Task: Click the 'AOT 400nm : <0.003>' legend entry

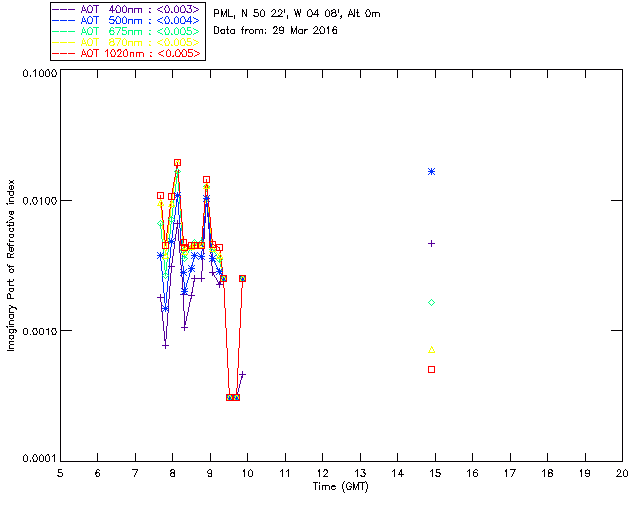Action: click(x=127, y=9)
